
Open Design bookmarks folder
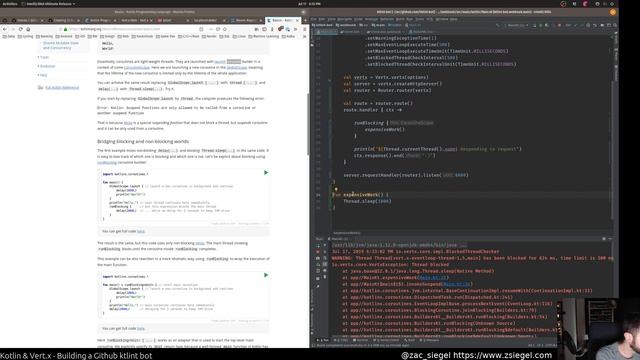[108, 36]
